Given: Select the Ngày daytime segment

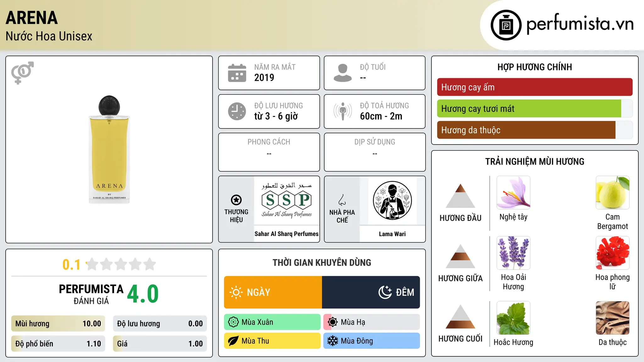Looking at the screenshot, I should [273, 292].
